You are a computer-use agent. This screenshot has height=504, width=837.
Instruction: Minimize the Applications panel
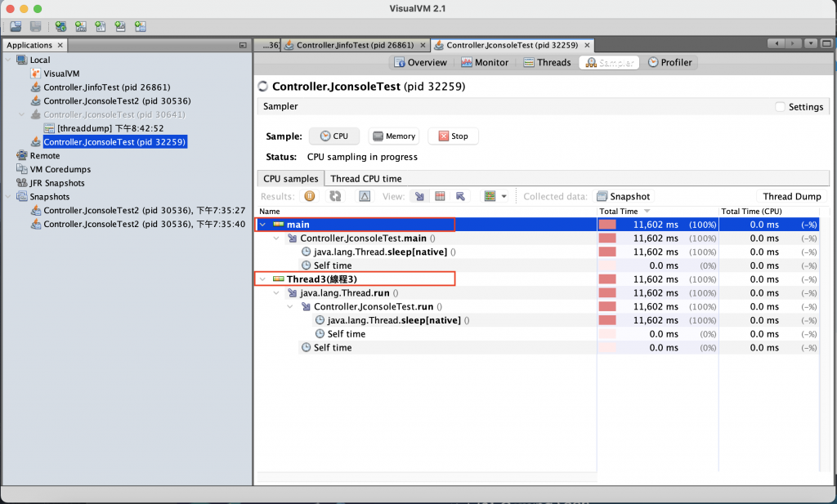click(x=243, y=45)
